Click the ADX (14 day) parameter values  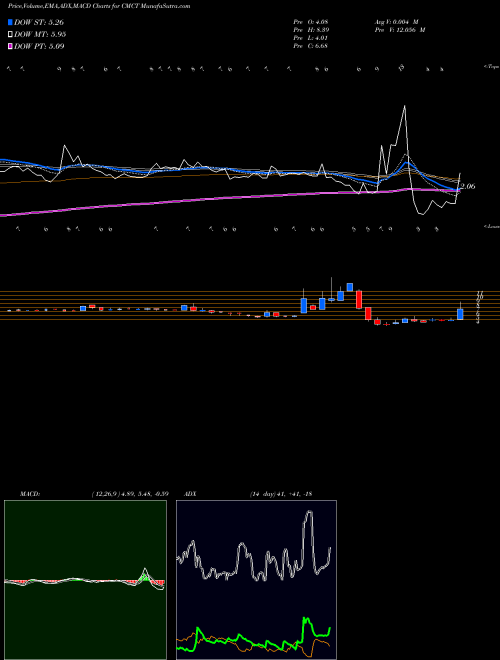click(x=280, y=494)
